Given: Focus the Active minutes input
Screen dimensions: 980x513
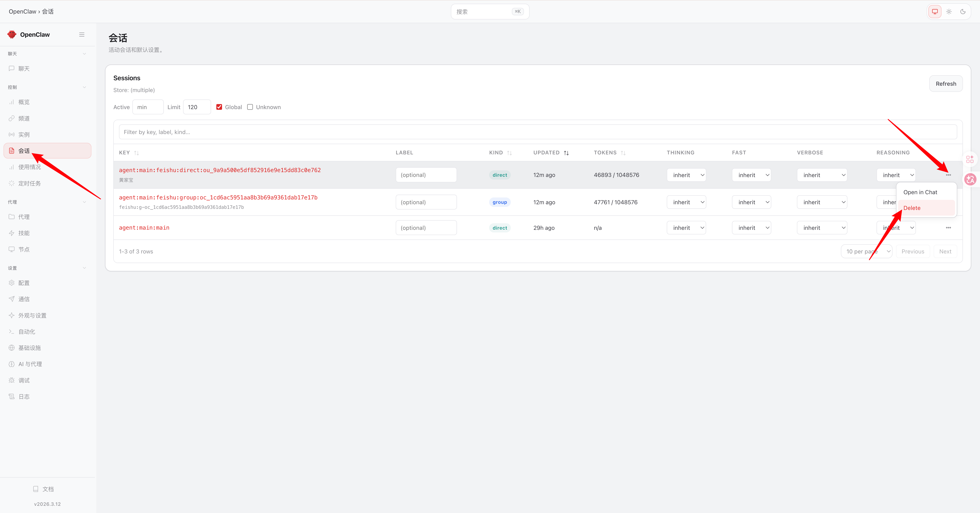Looking at the screenshot, I should (148, 107).
